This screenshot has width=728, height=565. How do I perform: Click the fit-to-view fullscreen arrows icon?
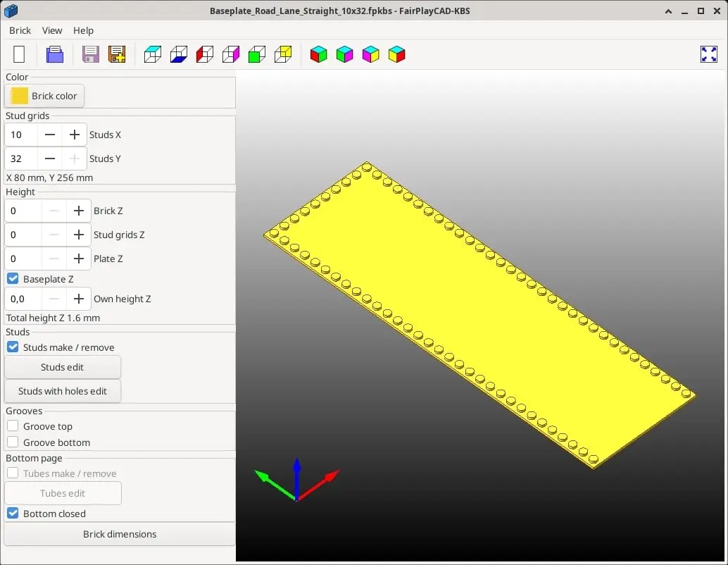click(708, 54)
